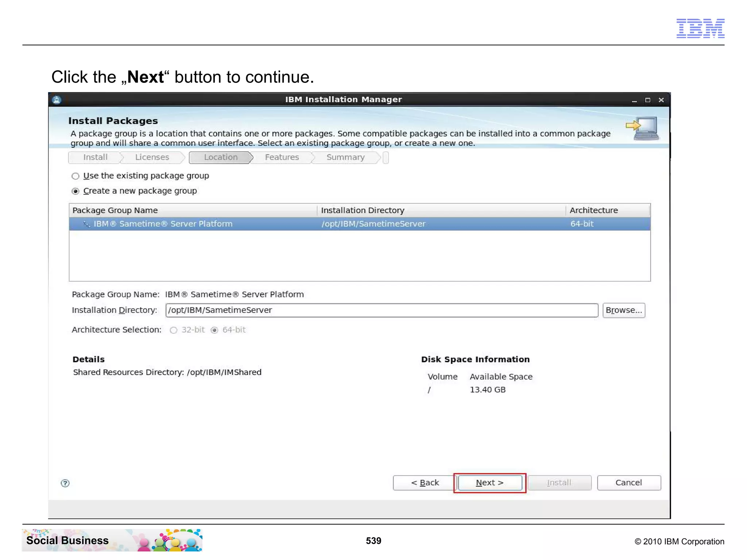Click the help question mark icon
Screen dimensions: 747x560
65,483
